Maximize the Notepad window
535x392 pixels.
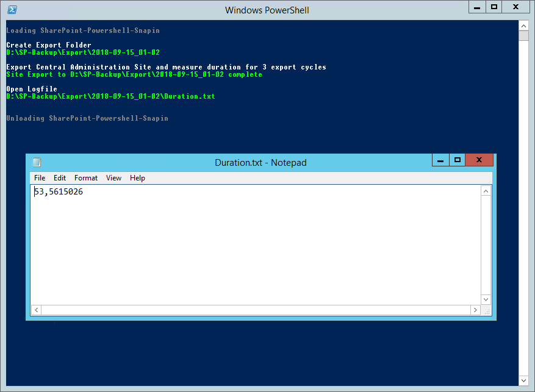point(457,160)
